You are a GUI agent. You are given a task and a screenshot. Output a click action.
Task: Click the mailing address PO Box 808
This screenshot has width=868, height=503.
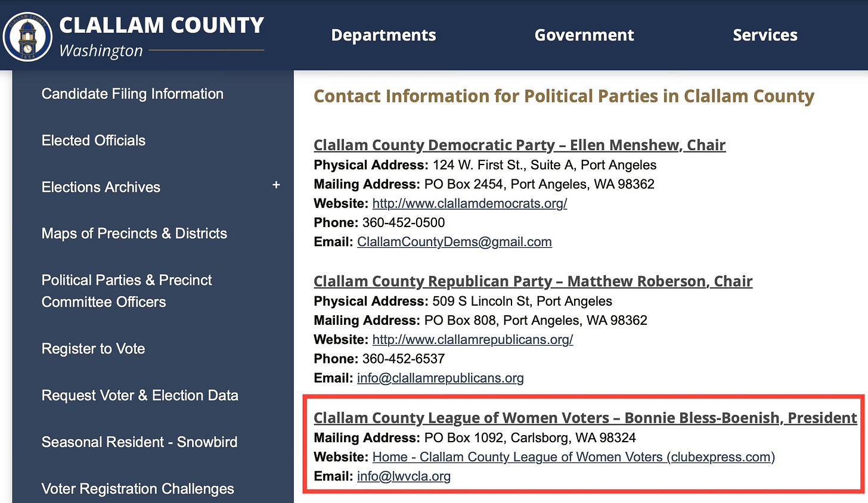click(536, 321)
